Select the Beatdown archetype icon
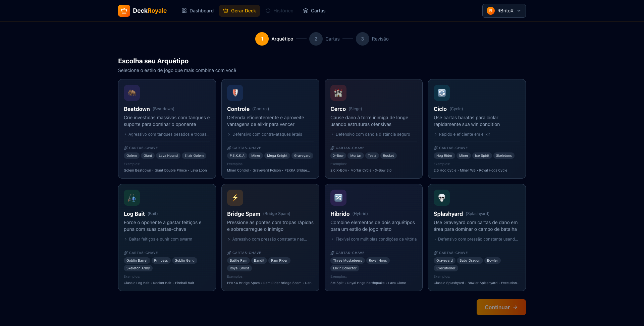Viewport: 644px width, 326px height. click(x=132, y=93)
